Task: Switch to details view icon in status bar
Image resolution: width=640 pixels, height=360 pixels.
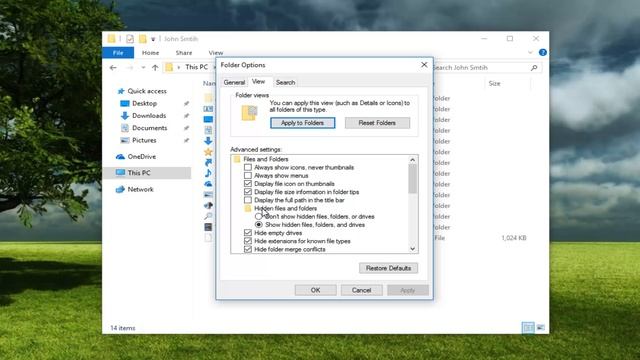Action: (528, 327)
